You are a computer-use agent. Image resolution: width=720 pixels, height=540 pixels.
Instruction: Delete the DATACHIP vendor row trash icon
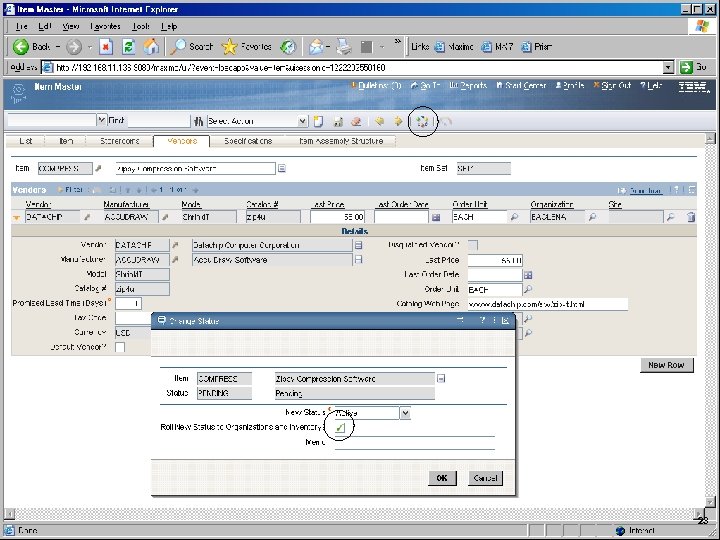(x=691, y=217)
